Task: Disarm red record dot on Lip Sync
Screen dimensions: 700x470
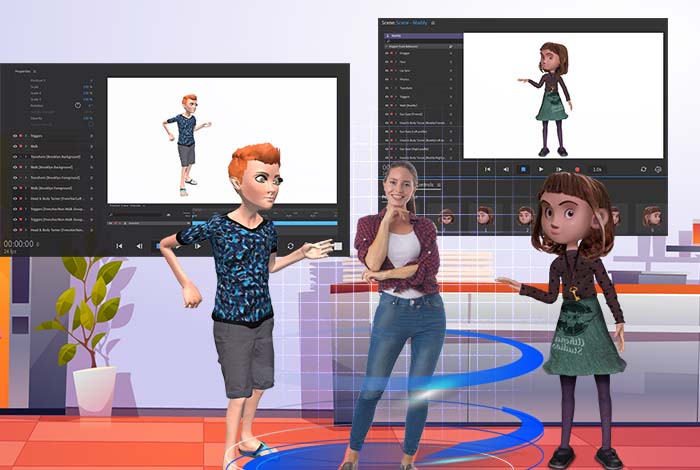Action: coord(392,71)
